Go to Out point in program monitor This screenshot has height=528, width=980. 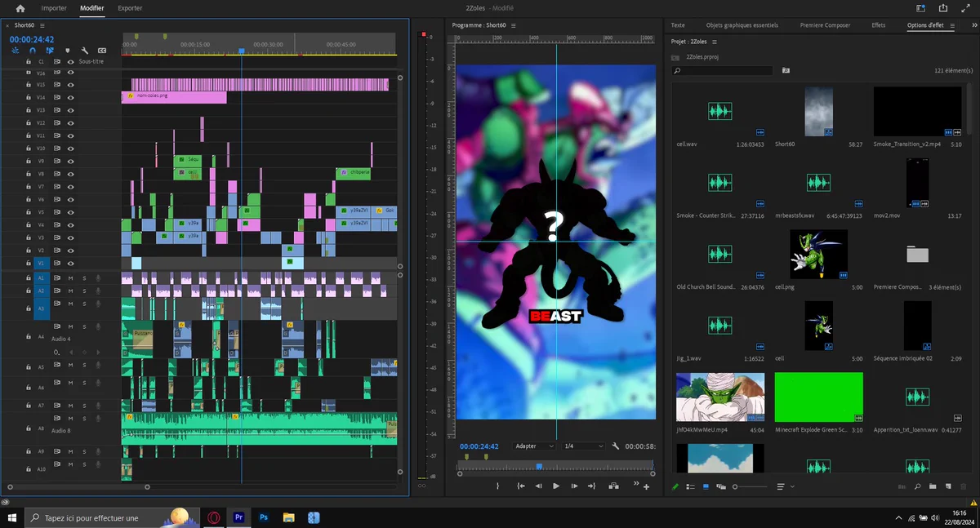(x=593, y=486)
